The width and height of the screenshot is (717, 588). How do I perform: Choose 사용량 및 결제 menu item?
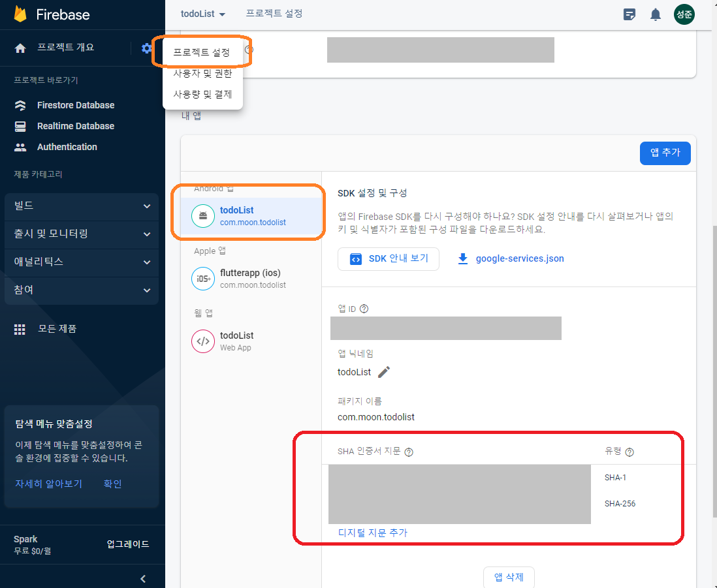(x=202, y=94)
